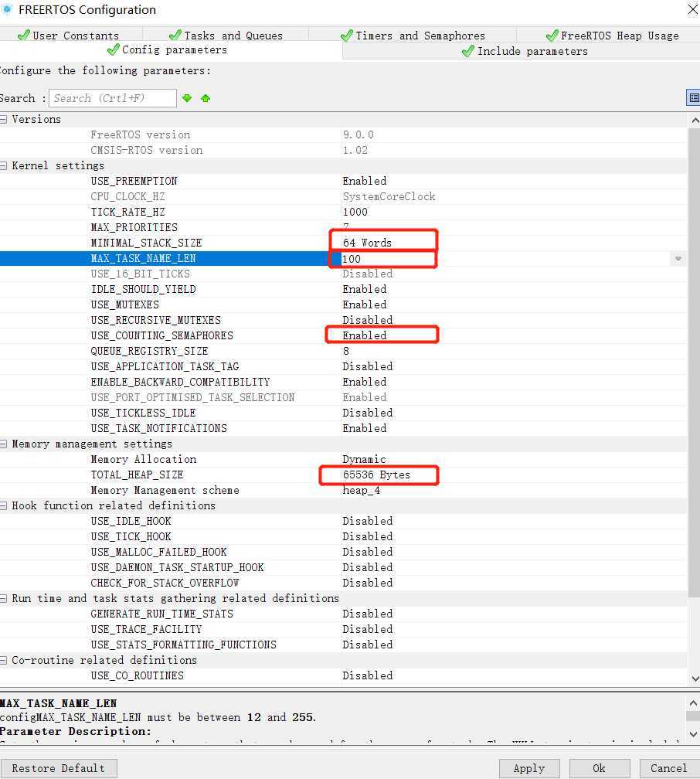Toggle USE_TASK_NOTIFICATIONS Enabled value
The image size is (700, 779).
(364, 428)
